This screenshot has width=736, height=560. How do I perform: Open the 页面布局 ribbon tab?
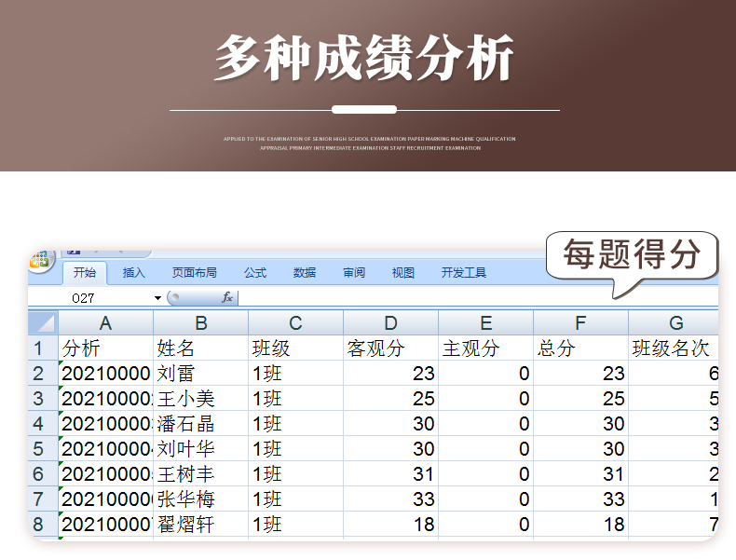194,273
